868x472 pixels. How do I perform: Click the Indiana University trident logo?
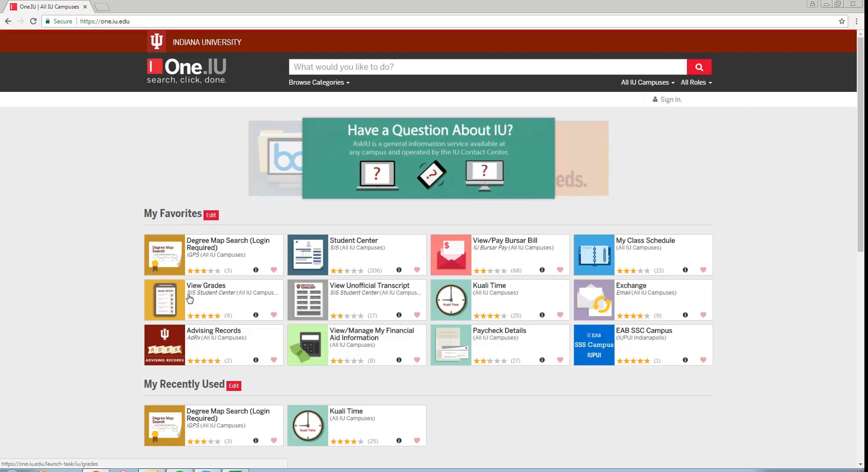pos(157,41)
